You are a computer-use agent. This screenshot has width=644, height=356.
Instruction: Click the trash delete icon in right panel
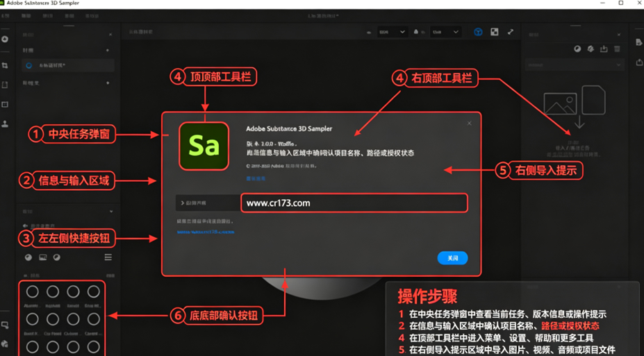point(617,49)
